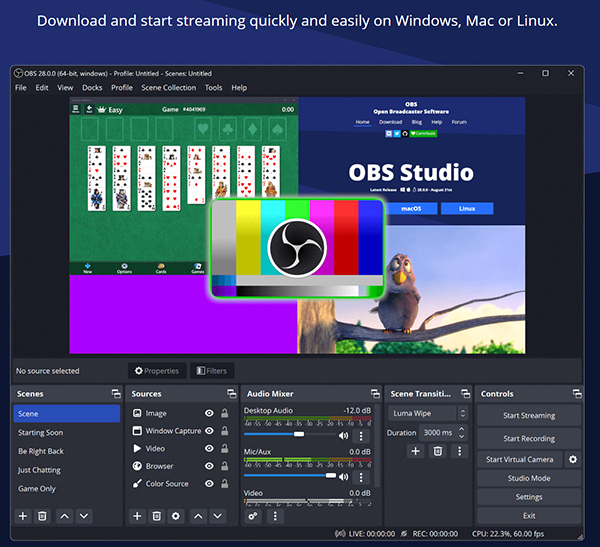Decrease transition duration with down arrow
Viewport: 600px width, 547px height.
click(x=462, y=436)
